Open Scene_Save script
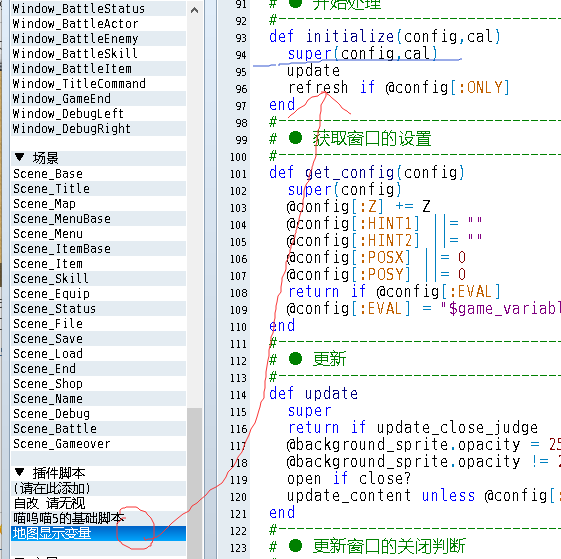The height and width of the screenshot is (559, 561). point(99,339)
